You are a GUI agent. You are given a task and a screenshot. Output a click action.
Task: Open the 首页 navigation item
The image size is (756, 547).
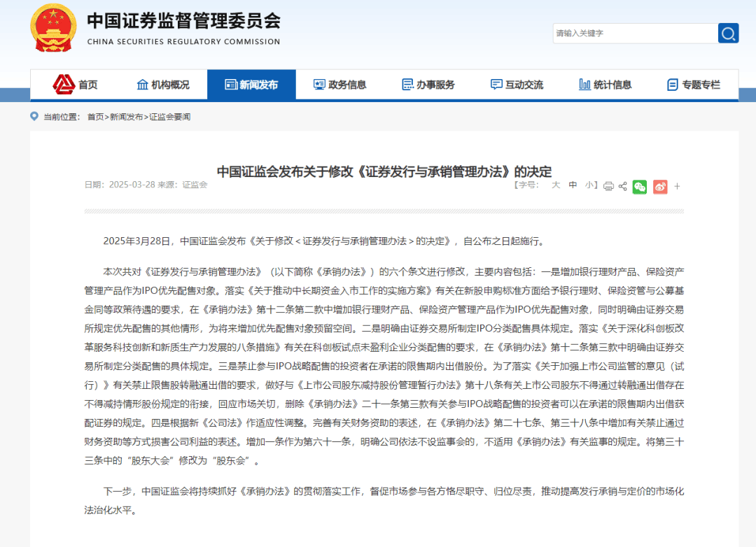point(75,85)
